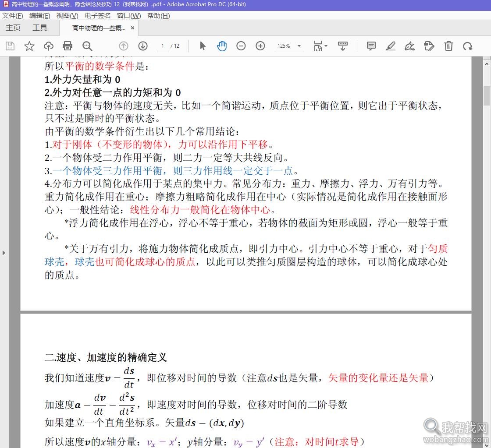Click the scrolling mode keyboard icon
Screen dimensions: 491x448
pyautogui.click(x=342, y=46)
